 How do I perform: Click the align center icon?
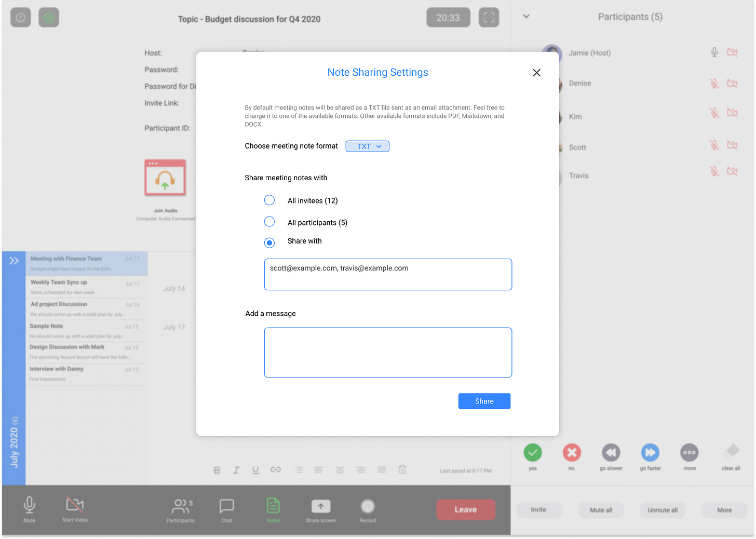340,469
